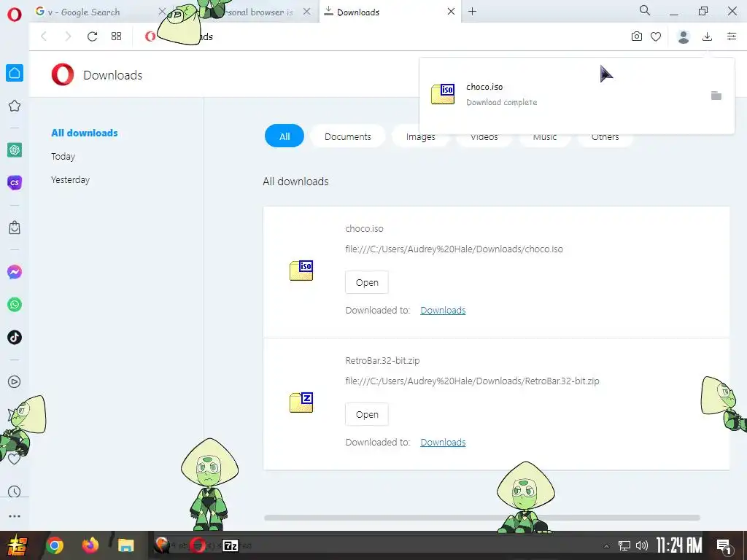The width and height of the screenshot is (747, 560).
Task: Open the RetroBar.32-bit.zip file button
Action: click(367, 414)
